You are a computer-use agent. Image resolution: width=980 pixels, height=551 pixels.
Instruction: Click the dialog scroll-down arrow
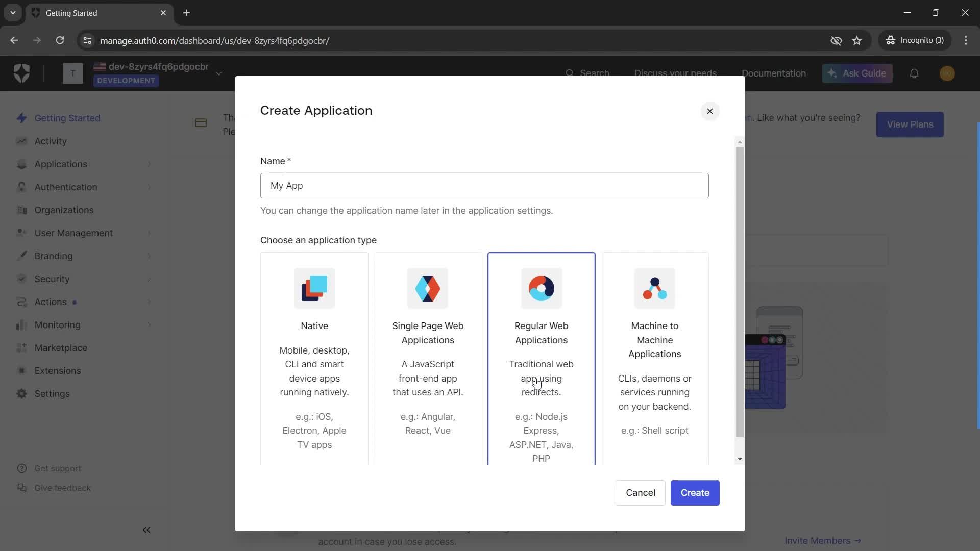[x=740, y=459]
